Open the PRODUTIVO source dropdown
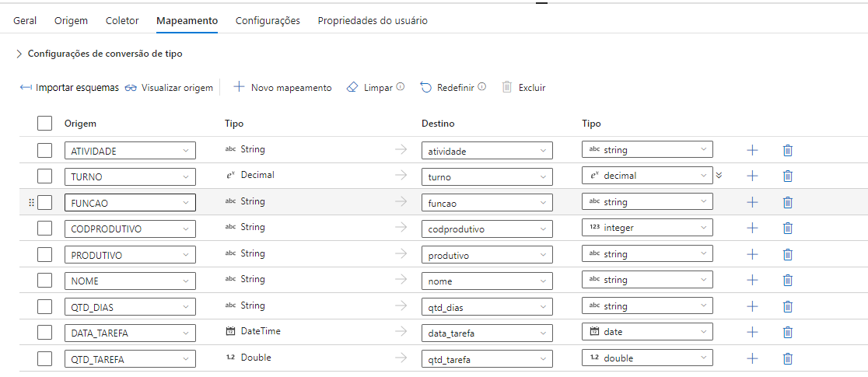 tap(130, 255)
